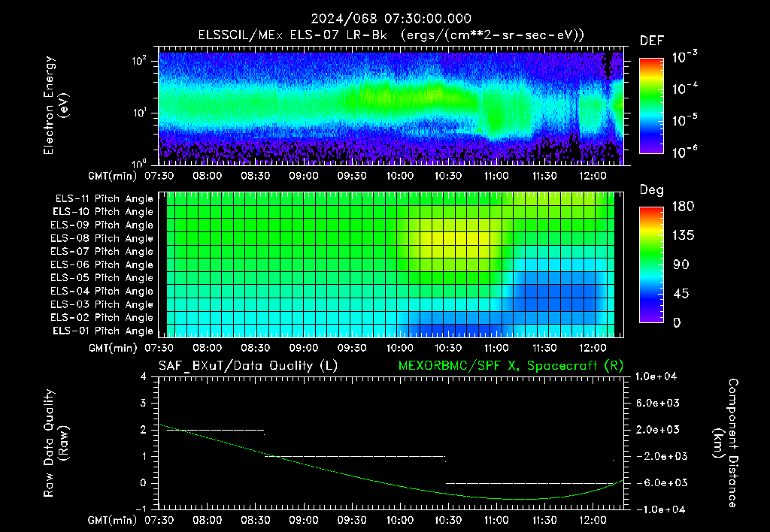The image size is (770, 532).
Task: Click the ELSSCIL/MEx ELS-07 LR-Bk panel title
Action: coord(391,35)
